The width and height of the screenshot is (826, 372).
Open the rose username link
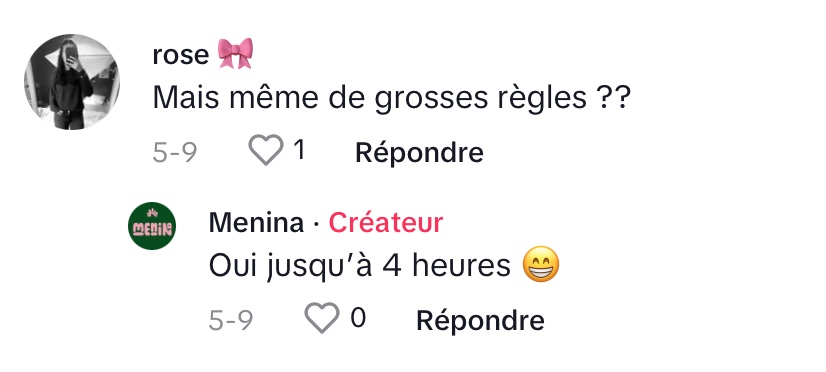click(x=181, y=55)
